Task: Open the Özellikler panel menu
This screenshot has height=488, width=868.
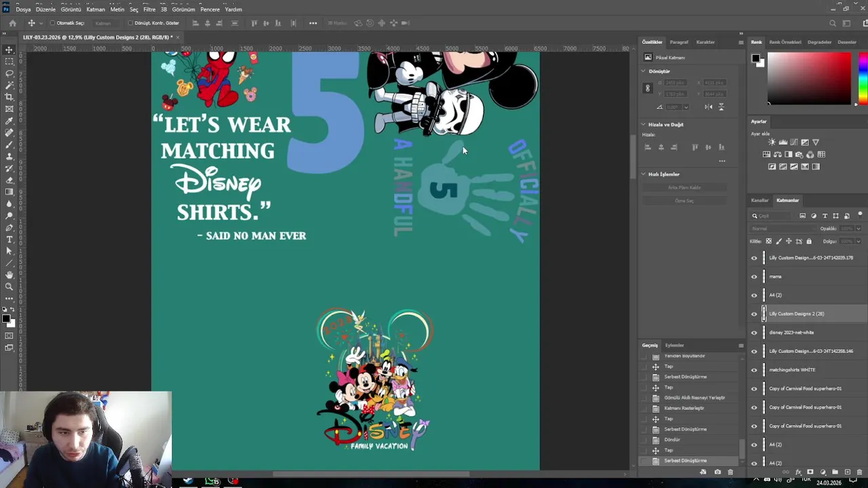Action: 741,42
